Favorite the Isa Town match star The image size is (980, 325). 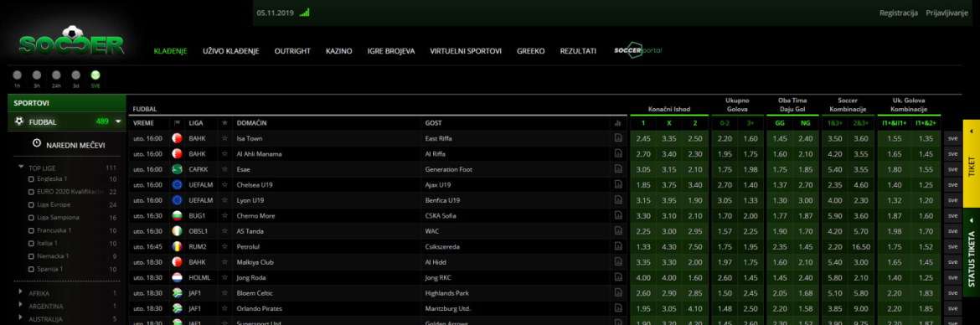(224, 138)
